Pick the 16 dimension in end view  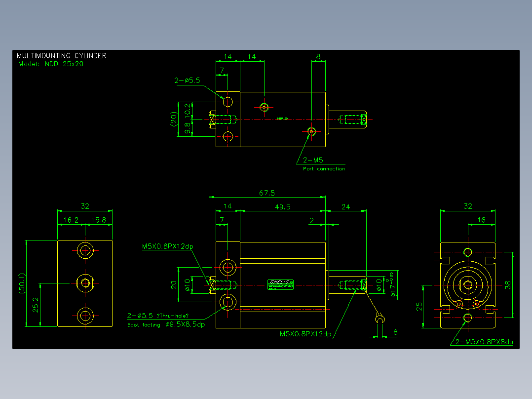tap(482, 220)
